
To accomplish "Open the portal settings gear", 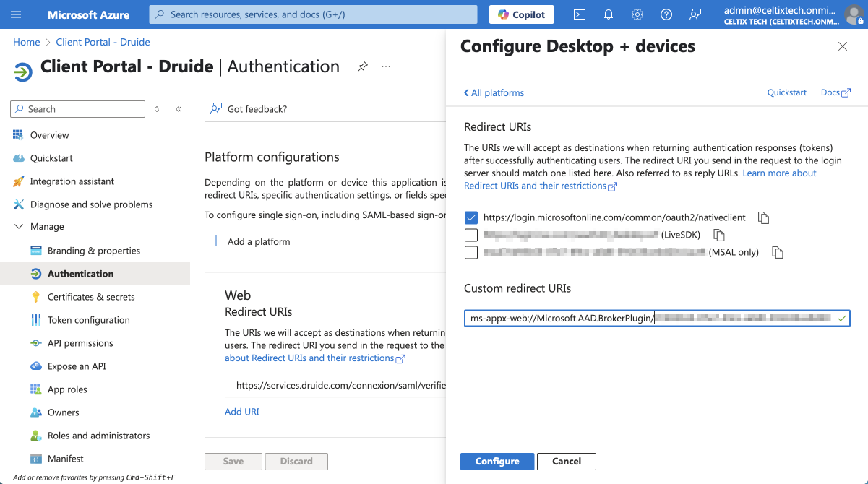I will tap(637, 14).
